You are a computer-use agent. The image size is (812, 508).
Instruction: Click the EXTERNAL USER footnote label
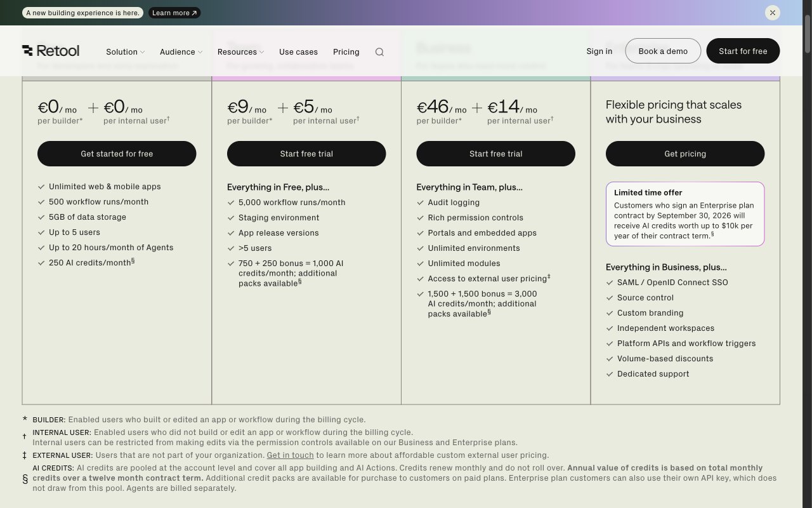(x=63, y=455)
